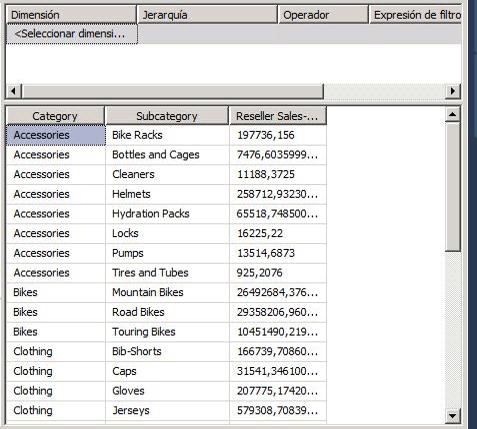This screenshot has height=429, width=477.
Task: Select the Bike Racks cell
Action: (x=167, y=135)
